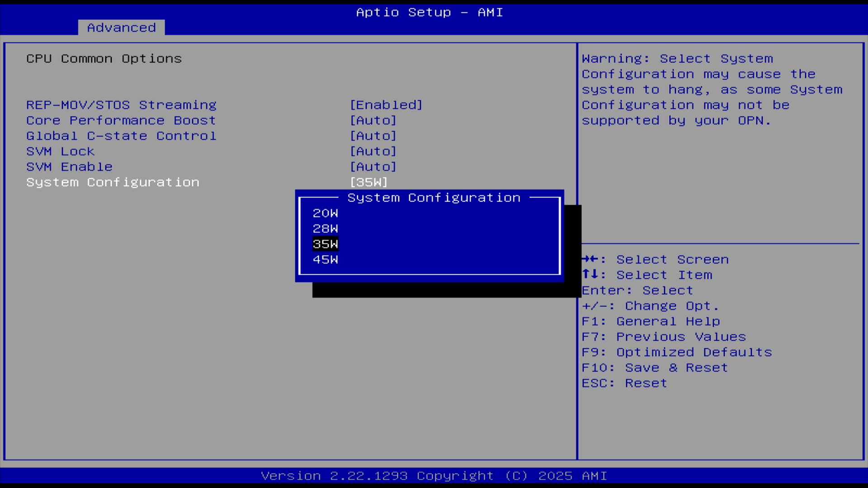Open the Global C-state Control Auto value

pos(373,136)
